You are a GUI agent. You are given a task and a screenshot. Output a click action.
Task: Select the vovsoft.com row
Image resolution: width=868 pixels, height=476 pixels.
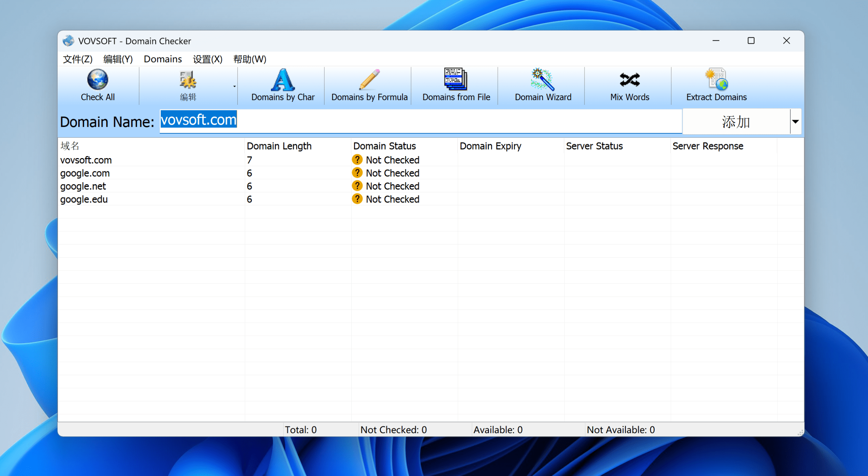[431, 160]
